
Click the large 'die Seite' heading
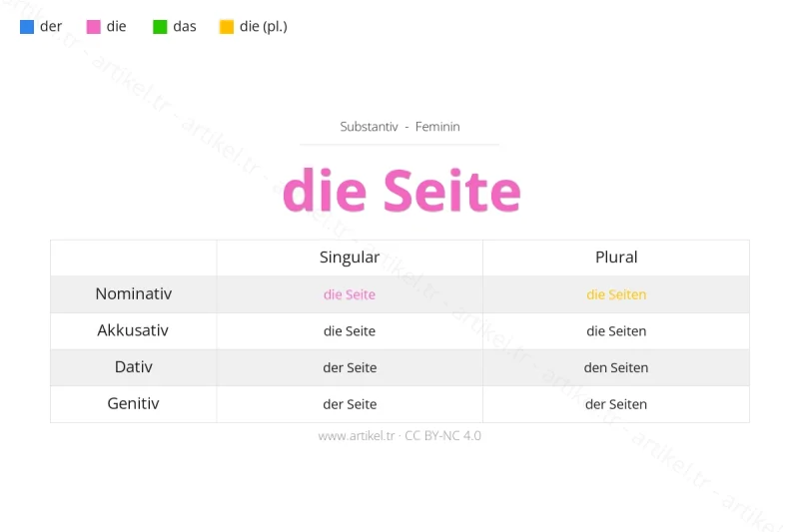tap(400, 190)
